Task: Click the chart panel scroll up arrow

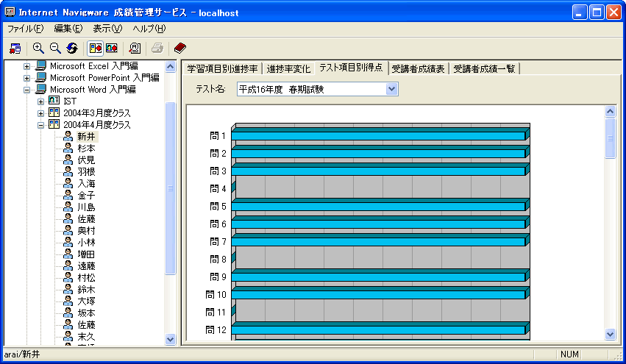Action: point(610,111)
